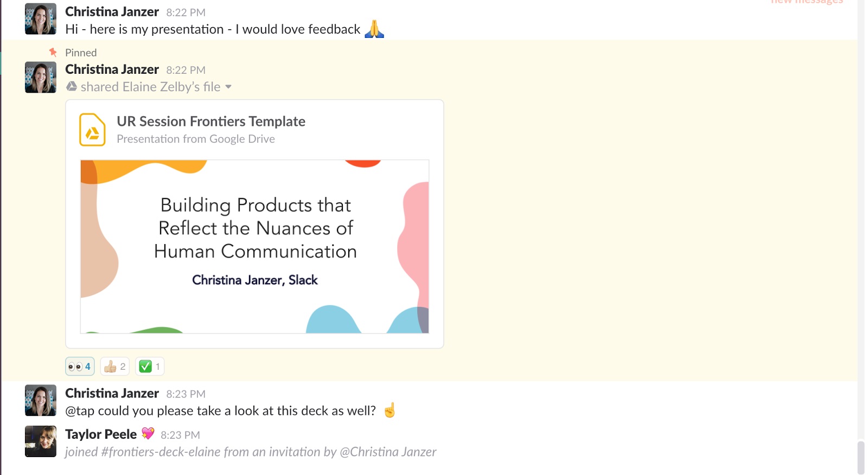The width and height of the screenshot is (868, 475).
Task: Click the pin icon beside Pinned
Action: (53, 52)
